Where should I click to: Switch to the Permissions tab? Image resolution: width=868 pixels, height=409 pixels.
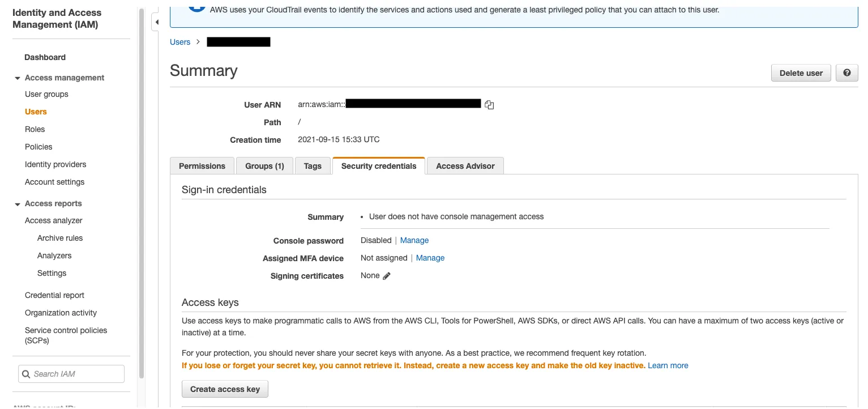pos(202,166)
